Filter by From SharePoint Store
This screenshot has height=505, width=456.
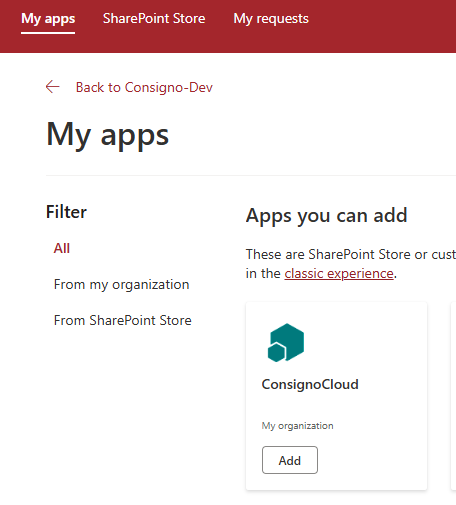(123, 320)
